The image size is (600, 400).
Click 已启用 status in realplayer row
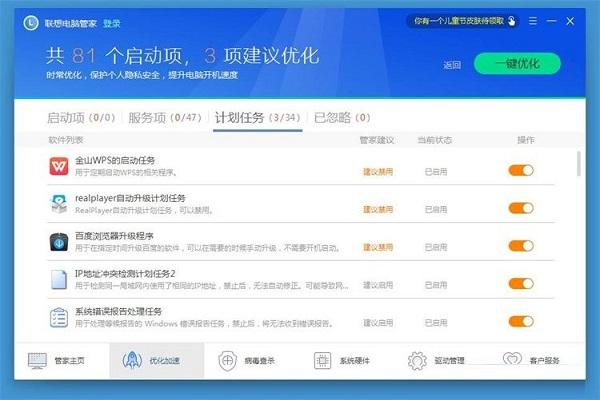(x=436, y=209)
